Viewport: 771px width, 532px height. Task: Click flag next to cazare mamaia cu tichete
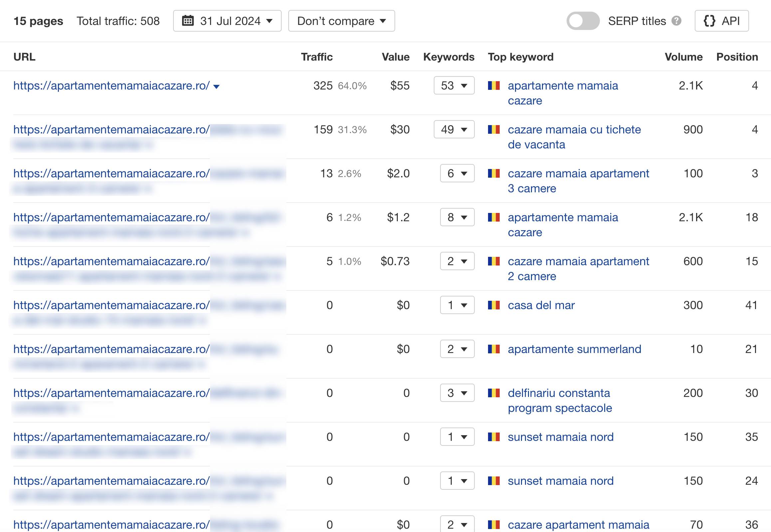tap(494, 129)
